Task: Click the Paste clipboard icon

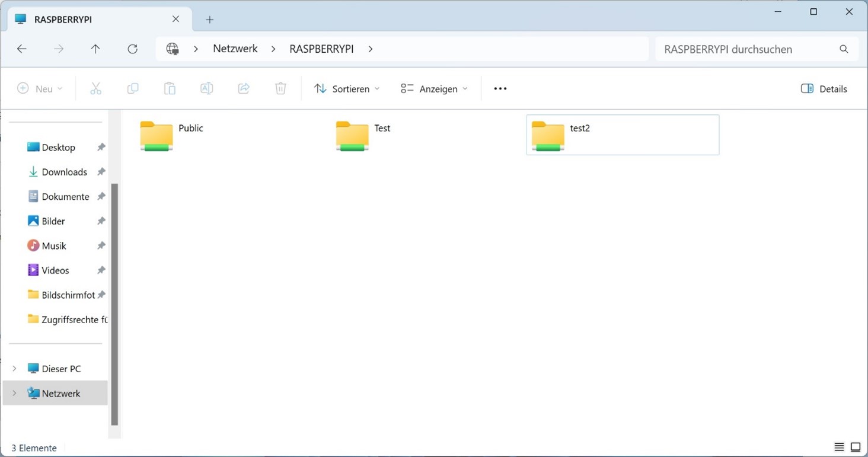Action: pyautogui.click(x=170, y=89)
